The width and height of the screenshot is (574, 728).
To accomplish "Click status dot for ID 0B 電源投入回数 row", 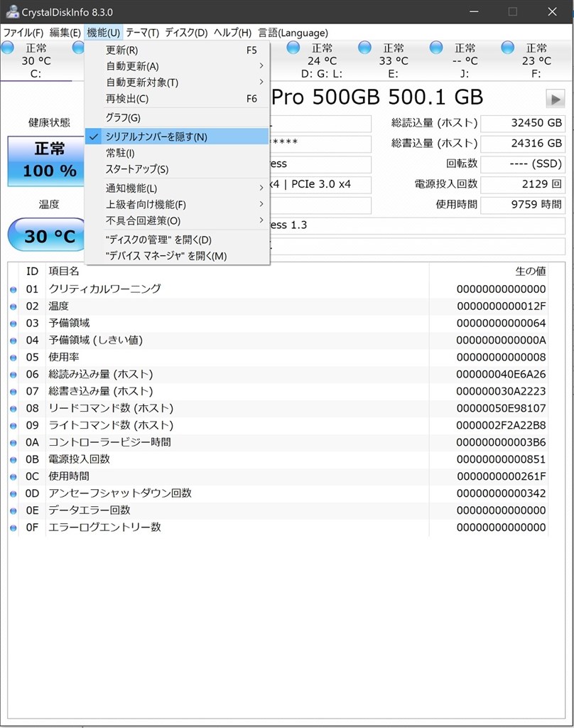I will (x=13, y=460).
